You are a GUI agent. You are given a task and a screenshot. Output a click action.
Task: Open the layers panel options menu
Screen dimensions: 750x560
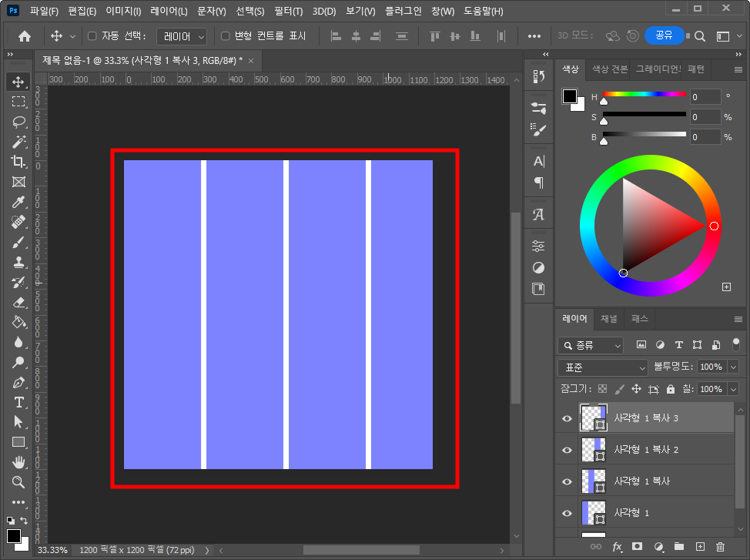click(738, 319)
